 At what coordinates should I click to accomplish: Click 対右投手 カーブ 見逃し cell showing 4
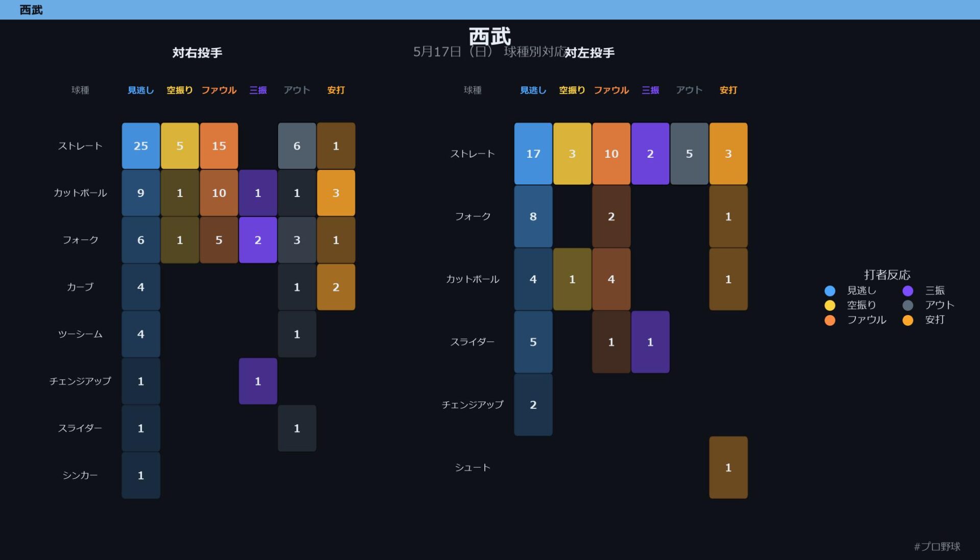pos(141,287)
